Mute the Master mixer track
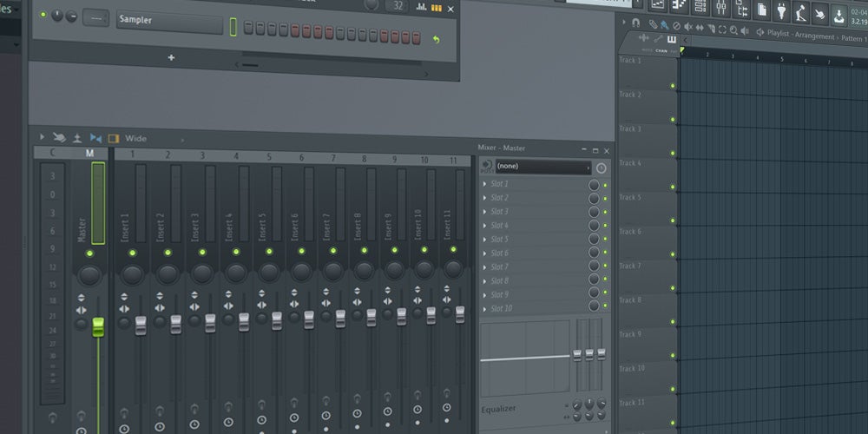This screenshot has height=434, width=868. pyautogui.click(x=89, y=253)
